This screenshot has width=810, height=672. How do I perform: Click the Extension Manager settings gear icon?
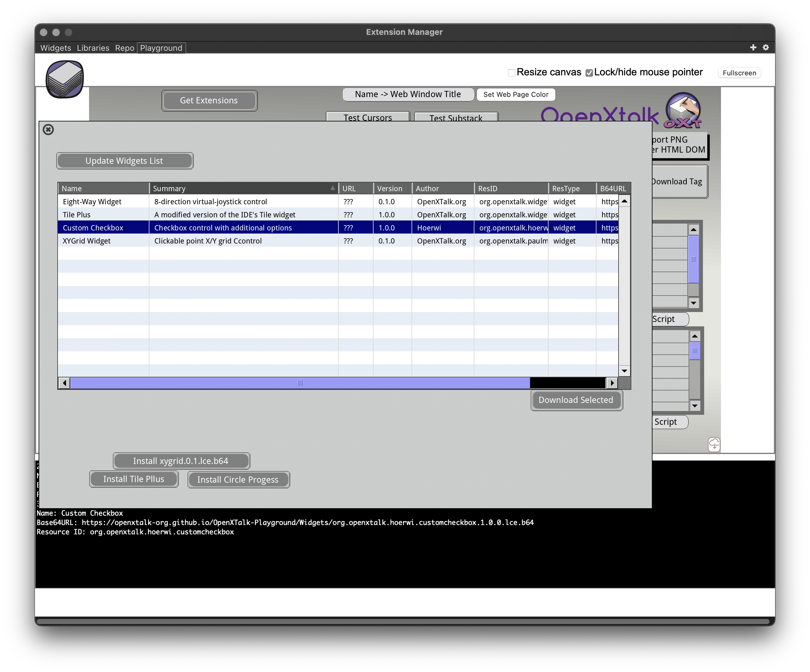click(x=766, y=48)
